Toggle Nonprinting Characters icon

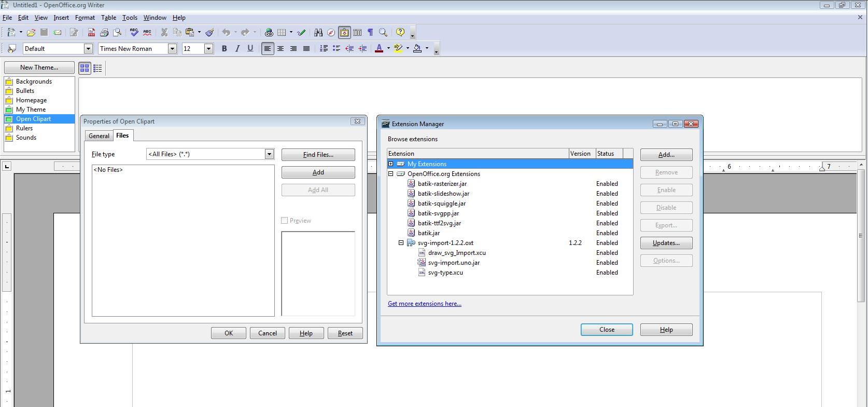(370, 32)
